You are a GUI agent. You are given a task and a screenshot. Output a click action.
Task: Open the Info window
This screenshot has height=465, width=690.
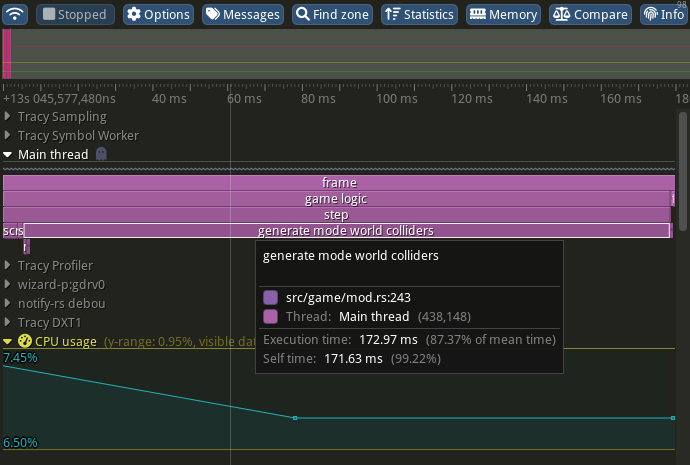click(x=664, y=14)
